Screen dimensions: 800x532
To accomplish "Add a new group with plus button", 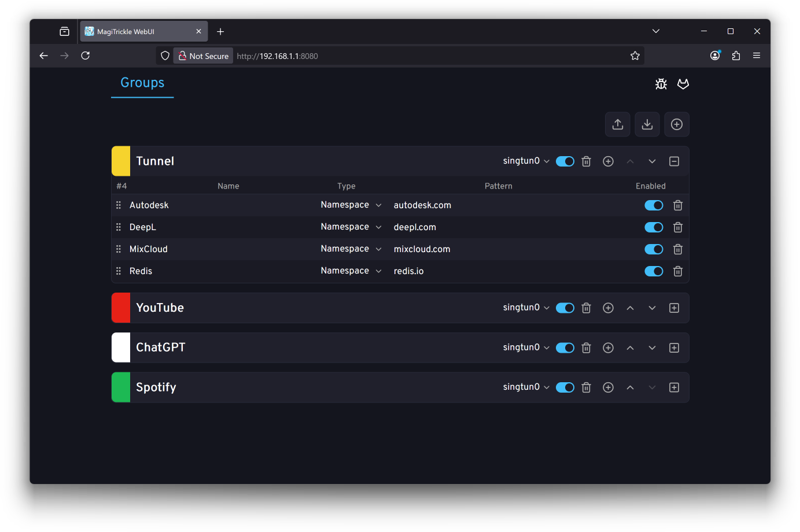I will click(x=677, y=124).
